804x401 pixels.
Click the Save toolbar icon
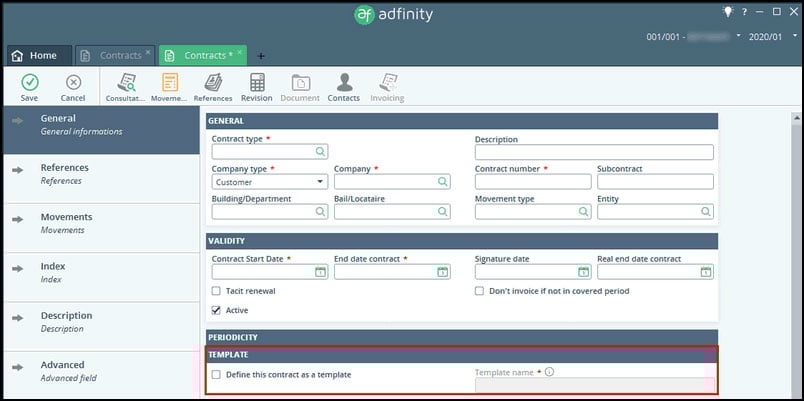pos(29,86)
